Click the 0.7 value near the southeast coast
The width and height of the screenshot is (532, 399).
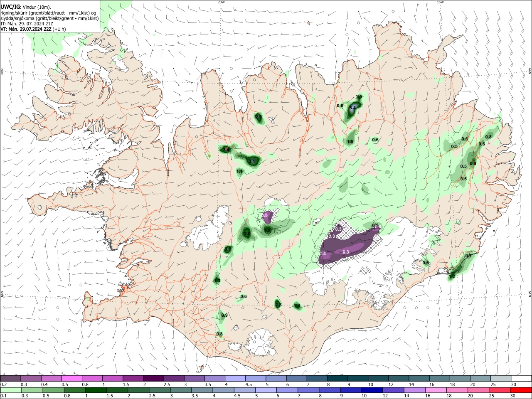[468, 256]
